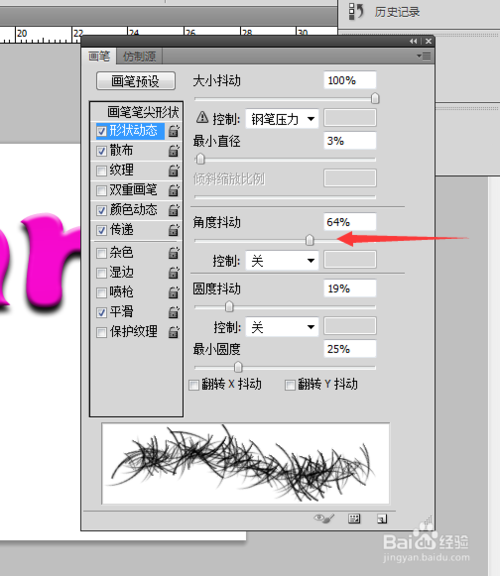Open the preset manager icon at panel bottom

pyautogui.click(x=354, y=519)
